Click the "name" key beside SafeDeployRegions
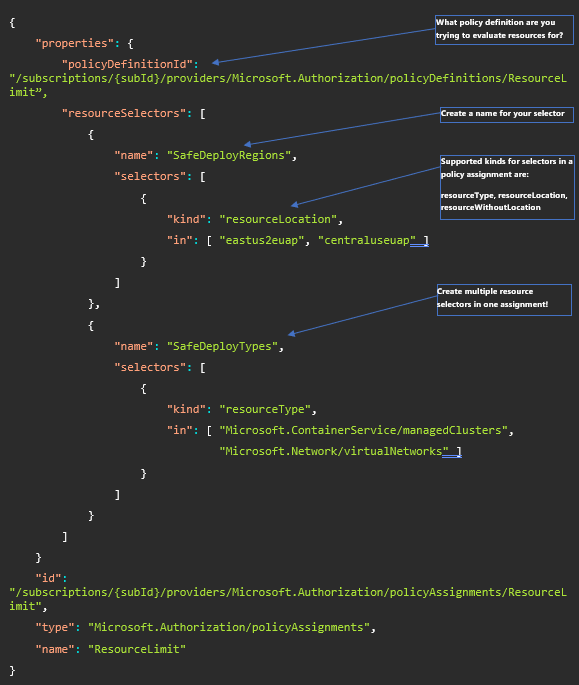579x685 pixels. coord(133,156)
